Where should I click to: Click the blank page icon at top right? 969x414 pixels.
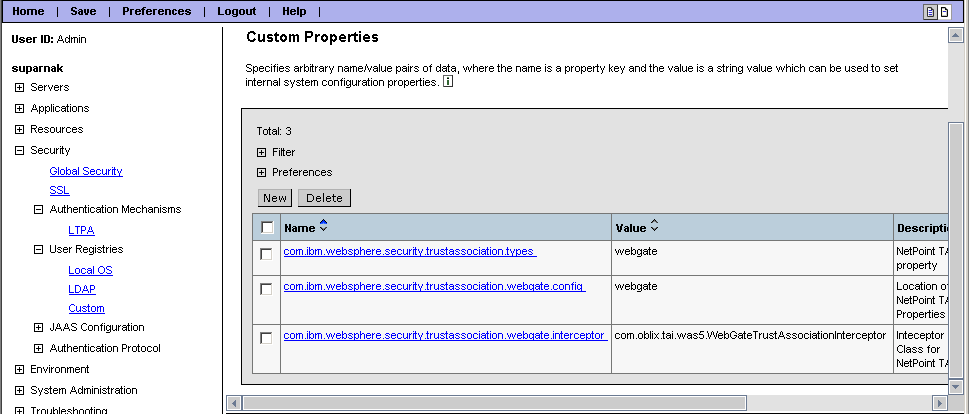(x=943, y=12)
